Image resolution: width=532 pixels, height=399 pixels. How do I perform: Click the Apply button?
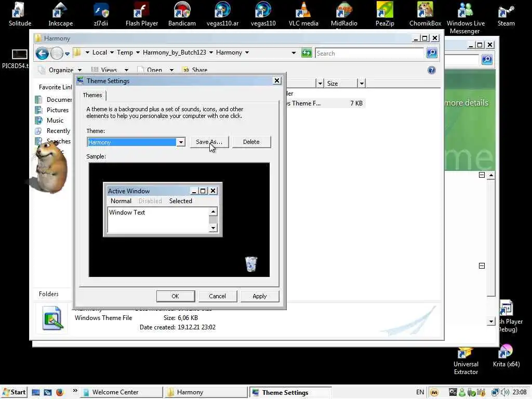pos(260,296)
